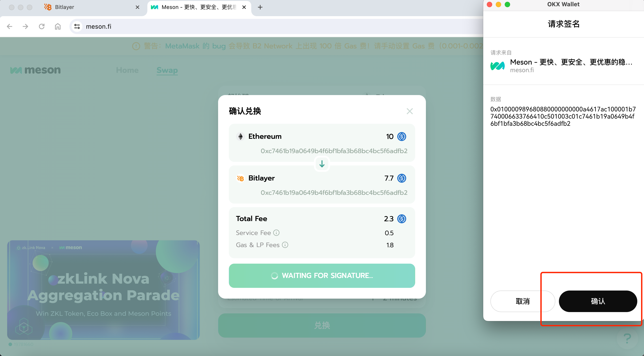Screen dimensions: 644x356
Task: Click the Waiting for Signature button
Action: [x=322, y=275]
